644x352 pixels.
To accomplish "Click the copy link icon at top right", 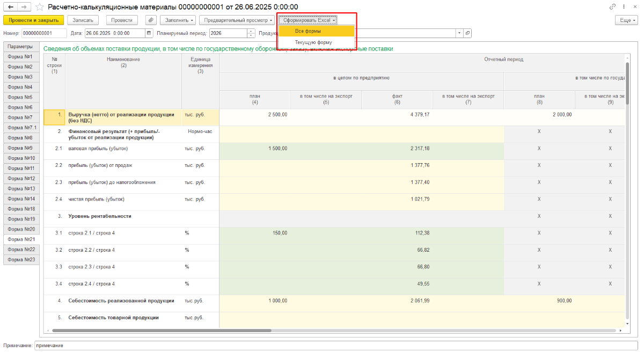I will pos(612,7).
